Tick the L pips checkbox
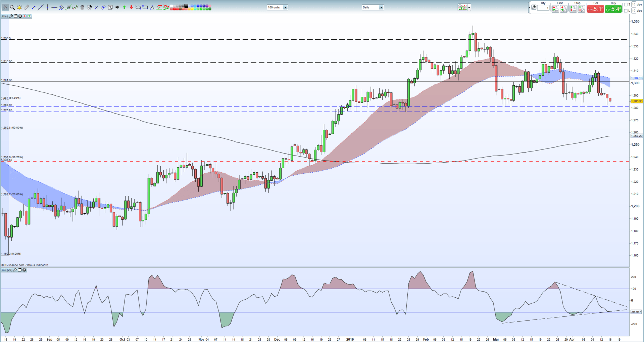Viewport: 644px width, 342px height. pyautogui.click(x=626, y=11)
